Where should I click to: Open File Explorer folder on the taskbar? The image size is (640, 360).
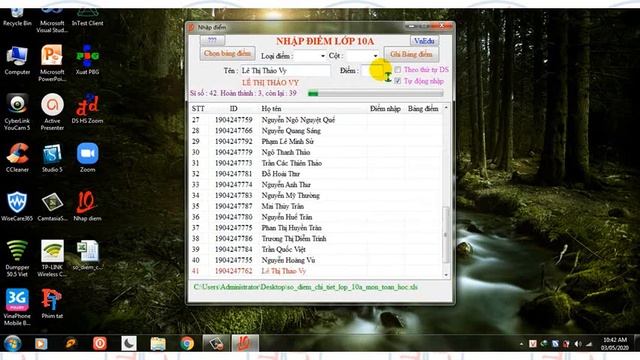158,343
